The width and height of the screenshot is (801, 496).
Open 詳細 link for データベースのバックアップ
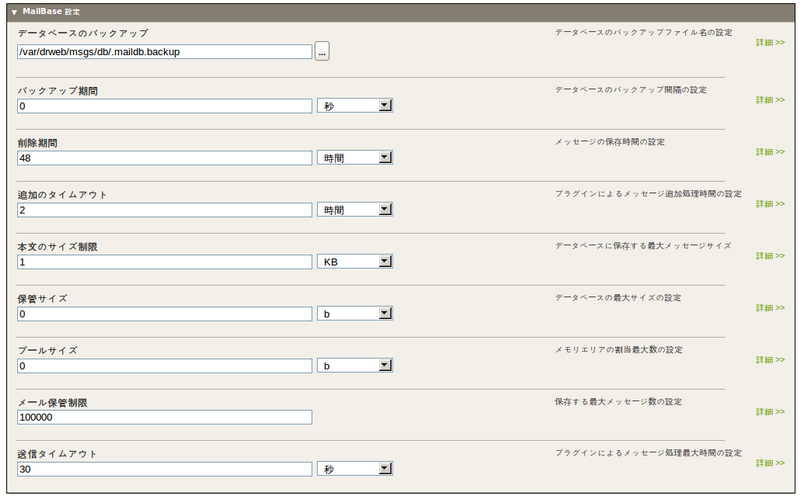click(770, 42)
